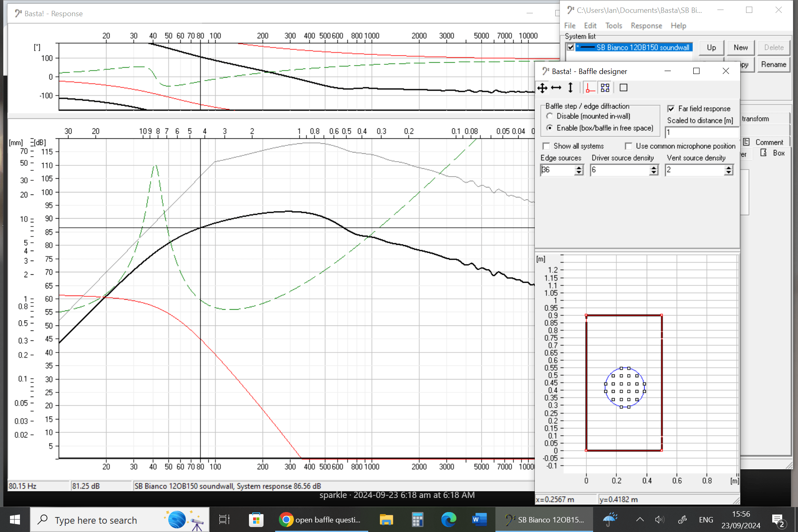Open Task View on the taskbar
Screen dimensions: 798x532
coord(224,520)
